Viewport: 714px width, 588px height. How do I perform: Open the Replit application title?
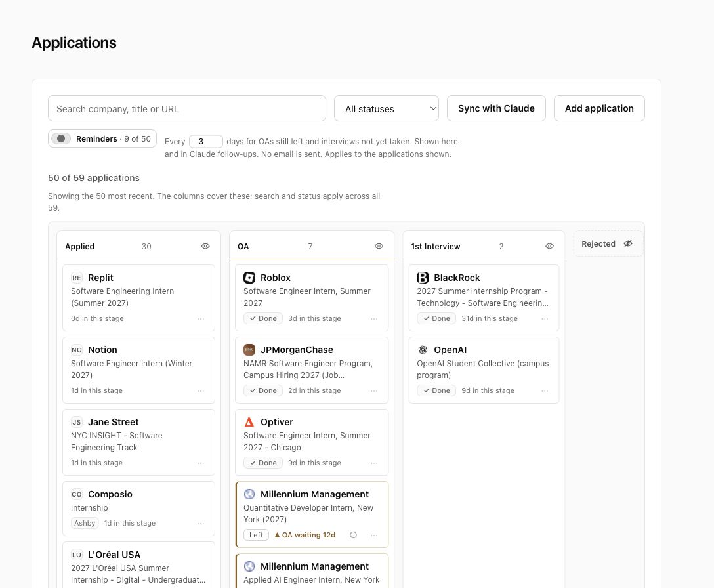(100, 278)
